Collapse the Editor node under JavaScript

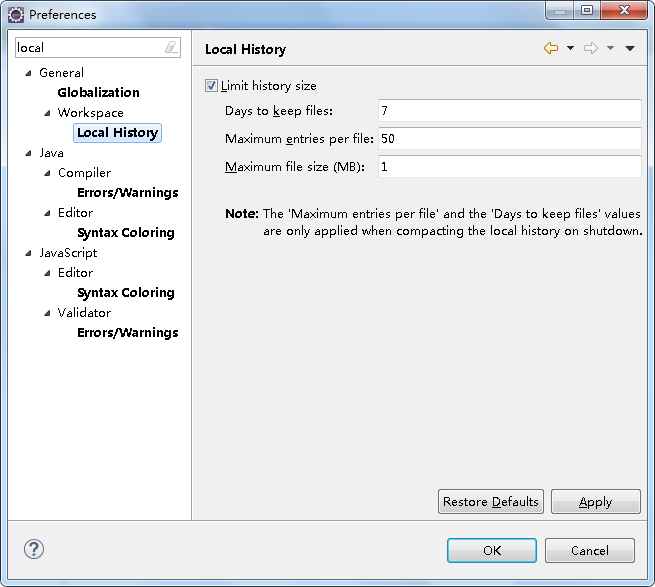click(48, 273)
